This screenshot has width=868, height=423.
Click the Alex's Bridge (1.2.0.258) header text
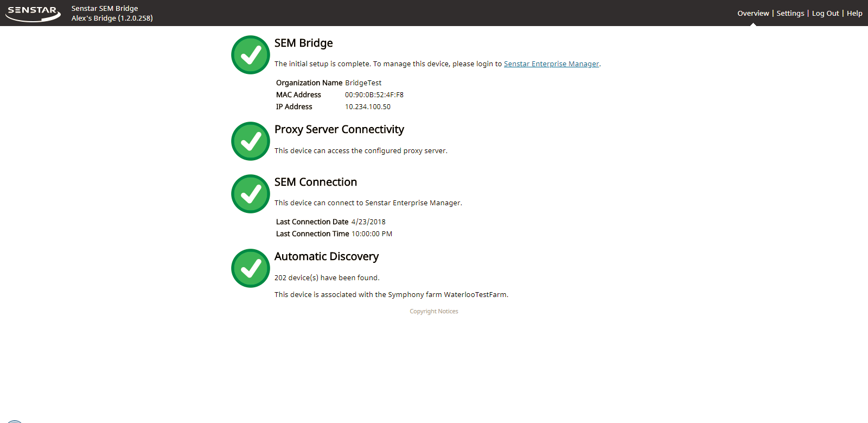click(112, 18)
